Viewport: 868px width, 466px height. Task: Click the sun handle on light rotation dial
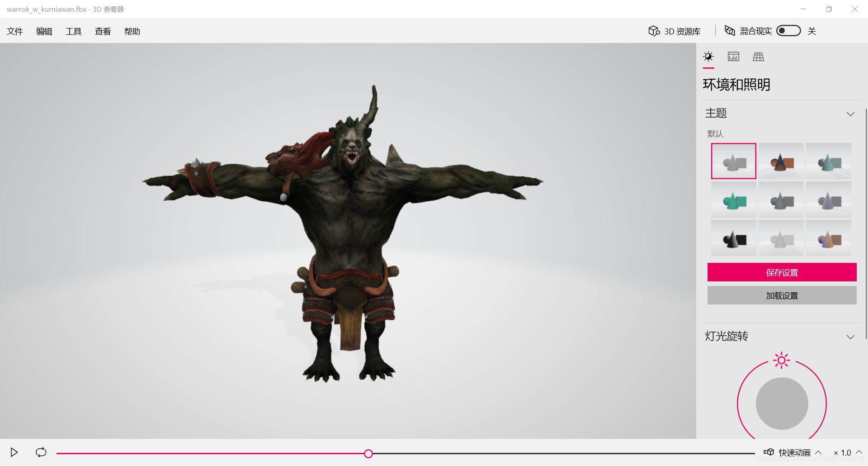coord(782,360)
